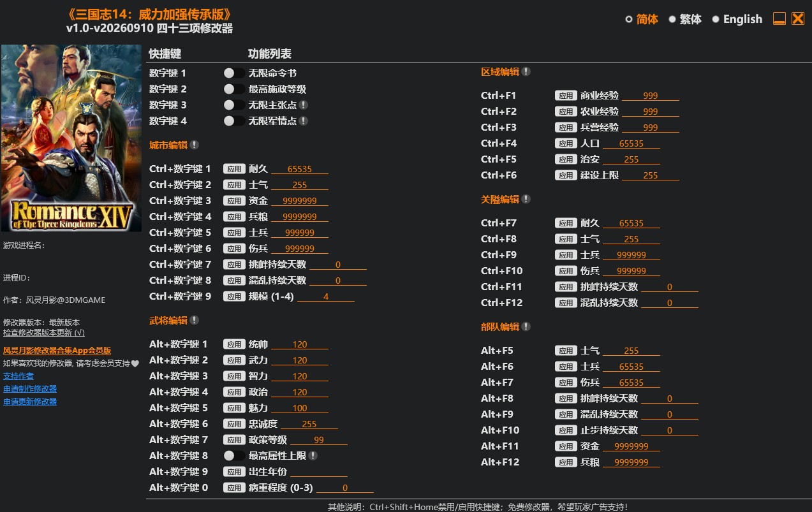Toggle 无限命令书 switch
Viewport: 812px width, 512px height.
click(234, 73)
